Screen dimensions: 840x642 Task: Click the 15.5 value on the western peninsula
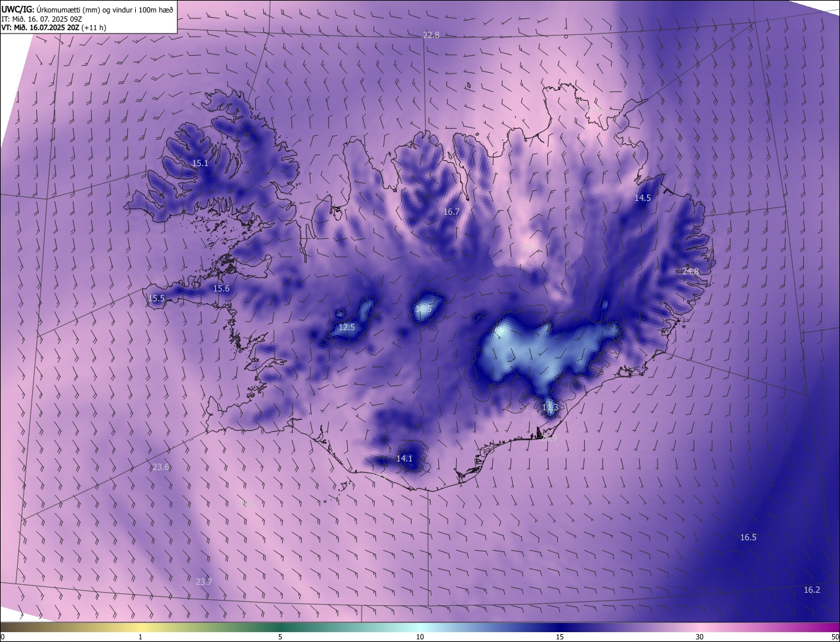157,298
